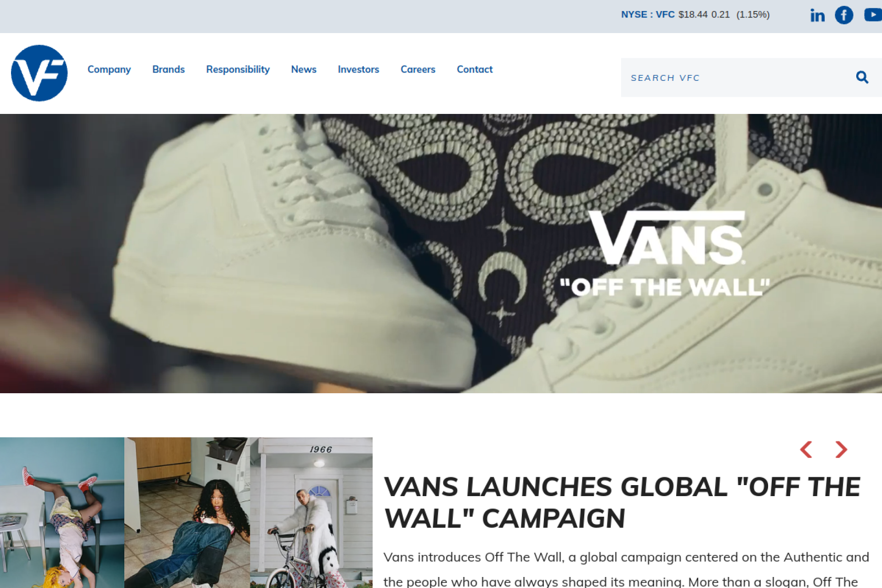Open the VF YouTube channel icon

[x=873, y=15]
